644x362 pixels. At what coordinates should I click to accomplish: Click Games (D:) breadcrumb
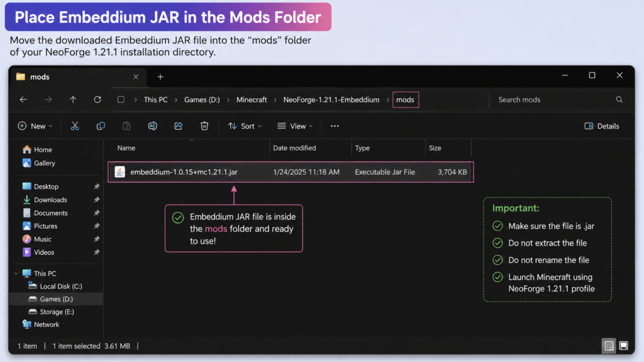[x=202, y=100]
